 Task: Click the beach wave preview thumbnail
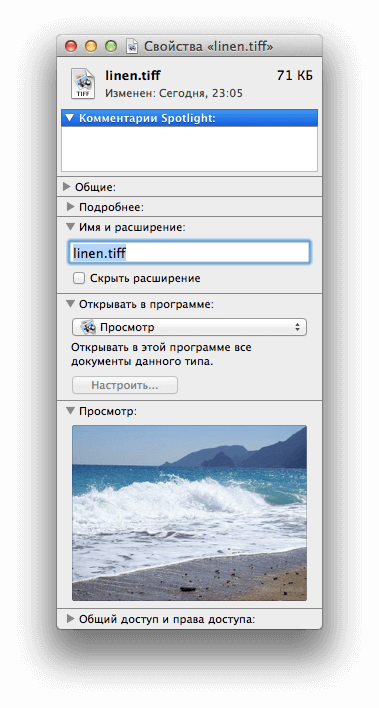pyautogui.click(x=189, y=513)
